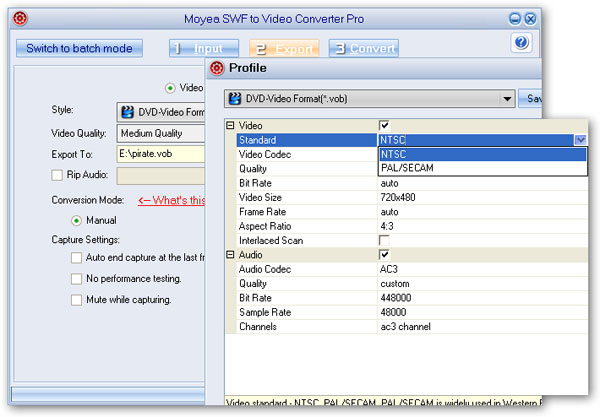
Task: Click the Video Size 720x480 value
Action: click(398, 197)
